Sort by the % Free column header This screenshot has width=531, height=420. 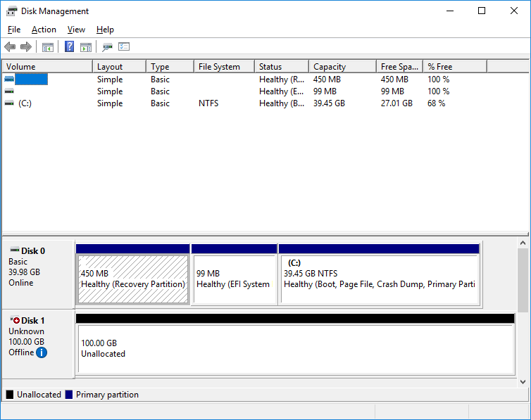click(x=455, y=67)
